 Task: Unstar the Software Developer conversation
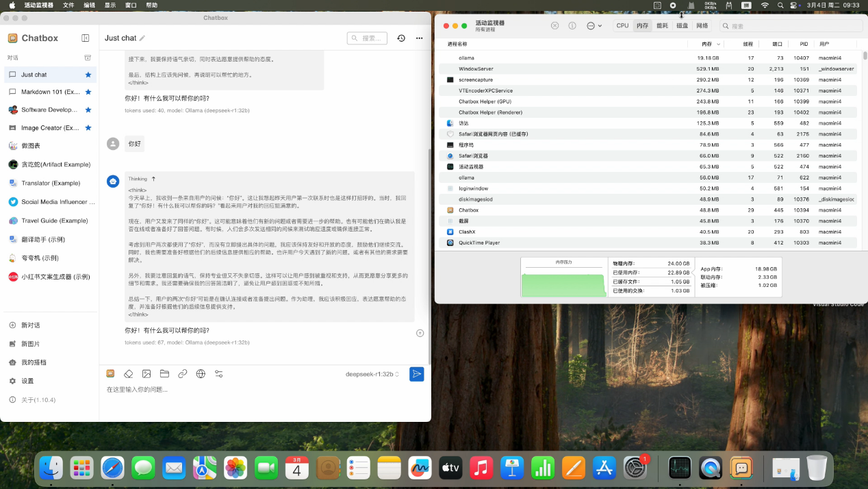point(88,110)
